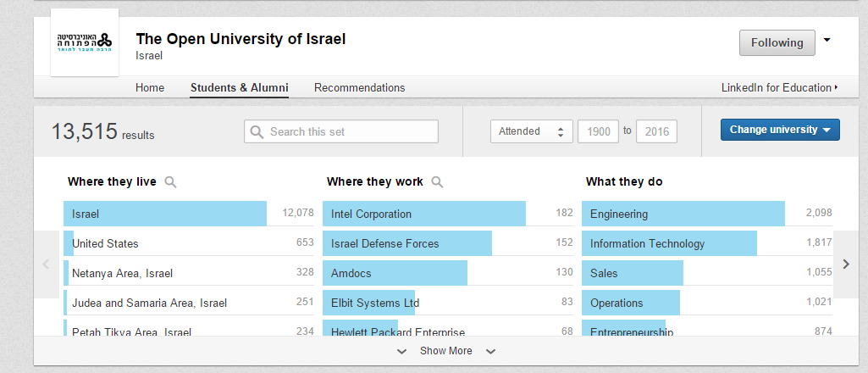
Task: Open dropdown arrow next to Following
Action: (x=827, y=40)
